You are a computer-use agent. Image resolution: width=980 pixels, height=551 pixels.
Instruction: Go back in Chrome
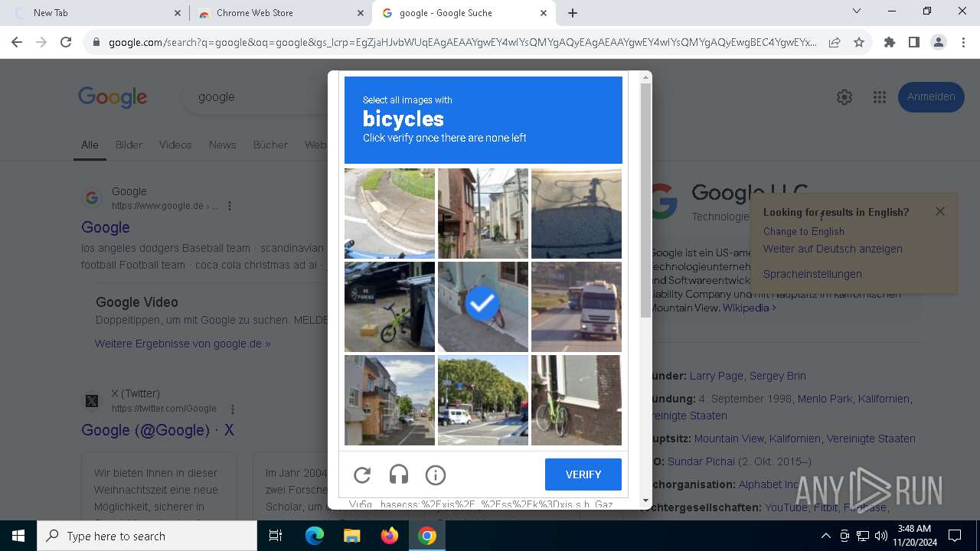(x=17, y=43)
